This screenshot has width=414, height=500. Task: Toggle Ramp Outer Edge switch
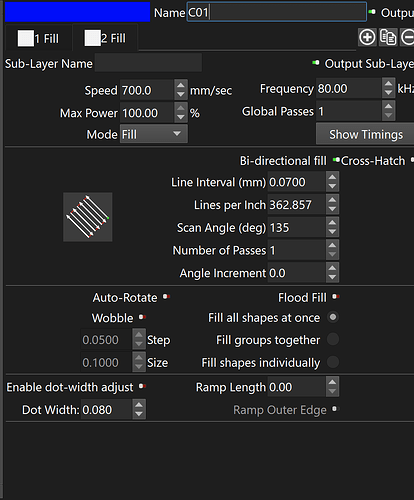(334, 409)
